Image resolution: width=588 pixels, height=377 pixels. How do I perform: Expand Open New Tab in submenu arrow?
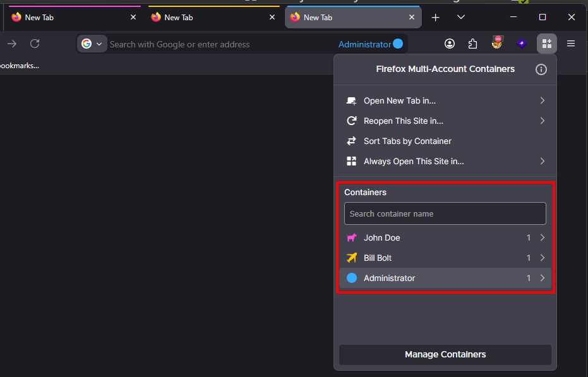coord(543,100)
